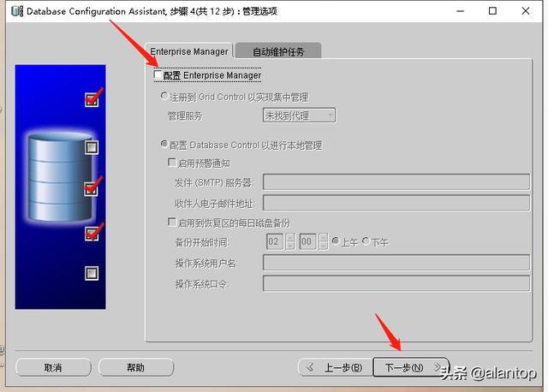Click the backup hour field 02
The image size is (548, 392).
click(x=275, y=241)
